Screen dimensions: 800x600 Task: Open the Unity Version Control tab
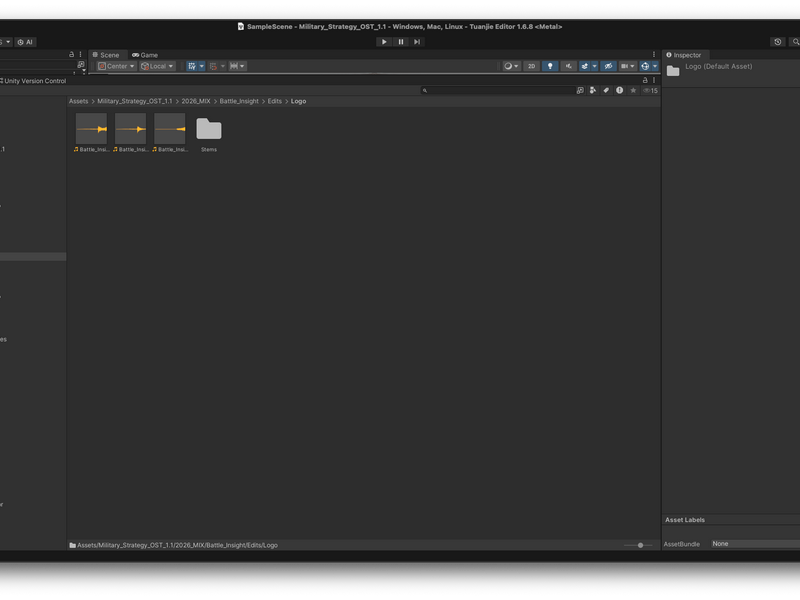(x=34, y=81)
